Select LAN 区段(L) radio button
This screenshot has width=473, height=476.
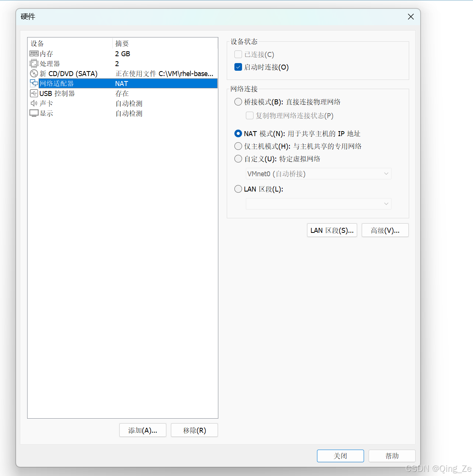tap(238, 189)
